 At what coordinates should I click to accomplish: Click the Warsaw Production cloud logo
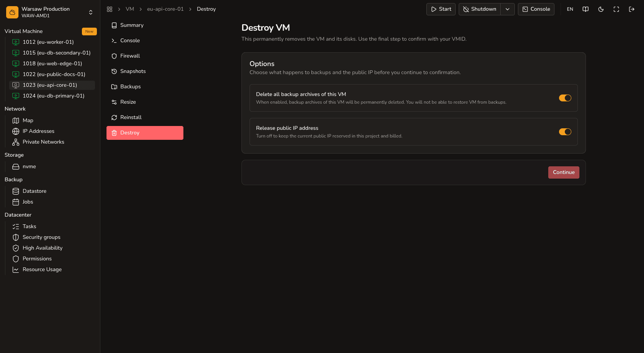[x=12, y=12]
